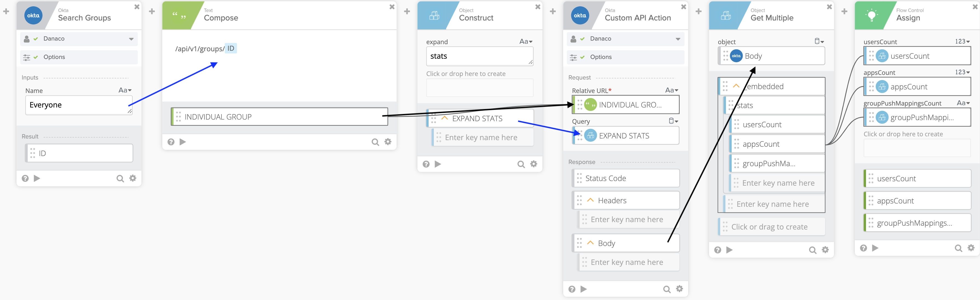
Task: Open the magnifier on the Get Multiple card
Action: tap(813, 250)
